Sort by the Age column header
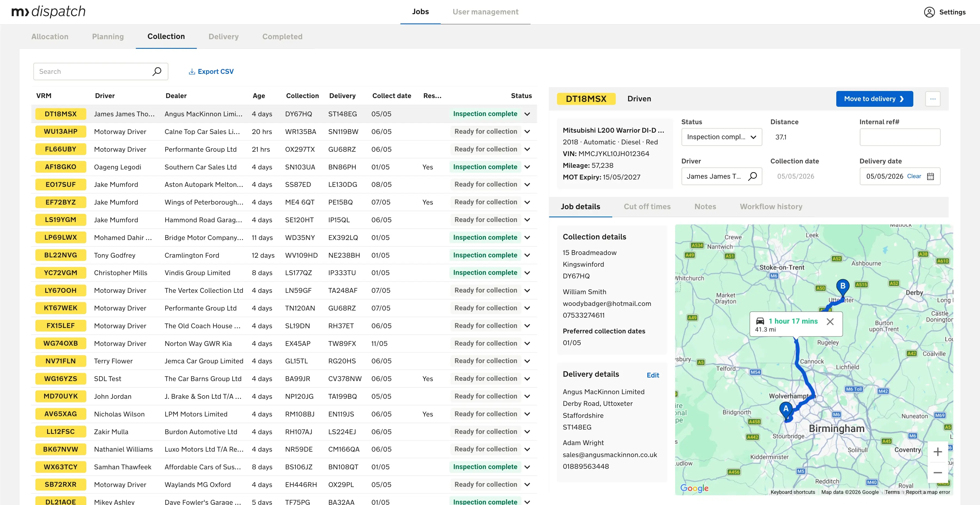Image resolution: width=980 pixels, height=505 pixels. point(259,96)
